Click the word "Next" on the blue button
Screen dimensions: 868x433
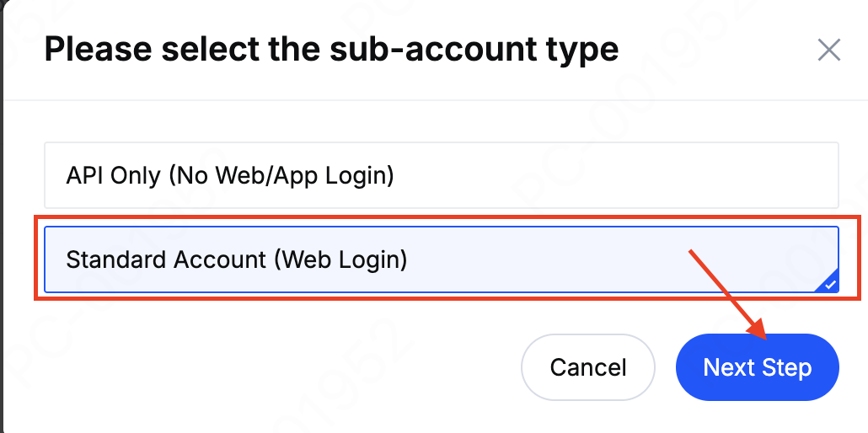pyautogui.click(x=729, y=367)
